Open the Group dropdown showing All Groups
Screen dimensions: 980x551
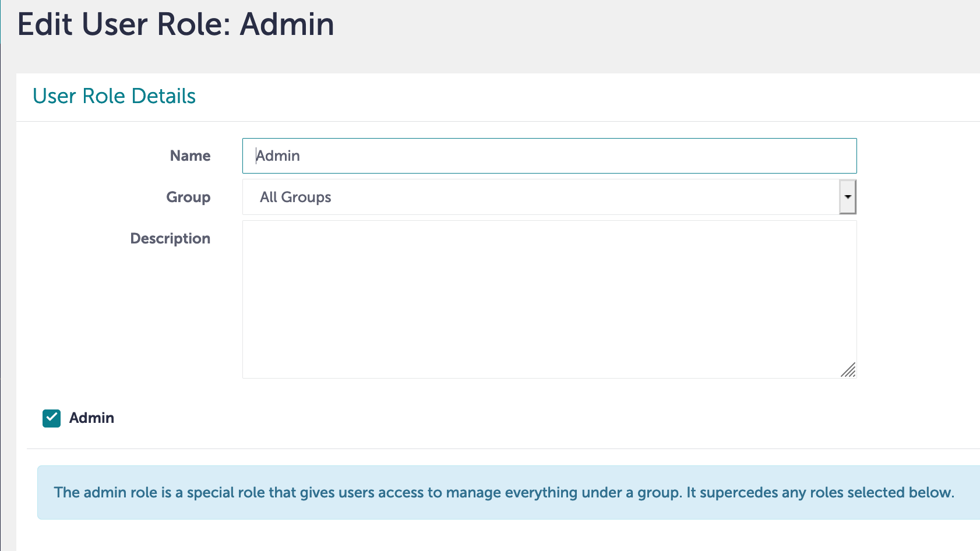point(549,197)
